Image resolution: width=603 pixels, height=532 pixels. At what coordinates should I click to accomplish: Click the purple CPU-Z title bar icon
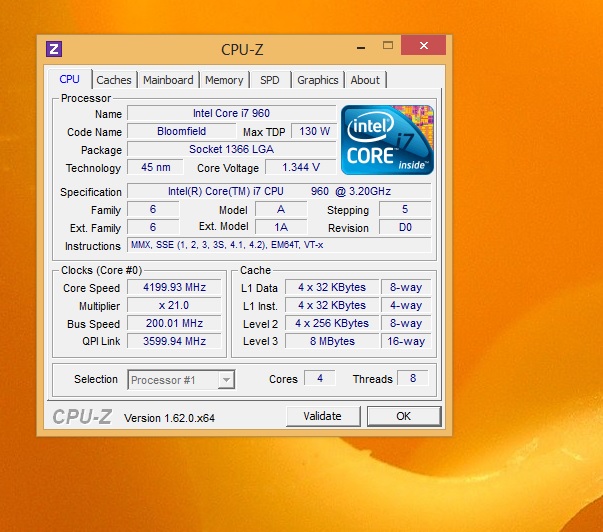pyautogui.click(x=54, y=49)
